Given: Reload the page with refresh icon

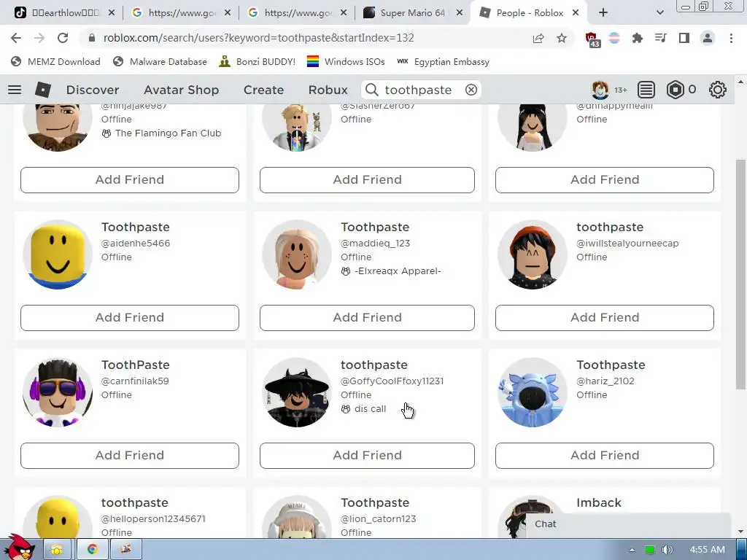Looking at the screenshot, I should tap(63, 38).
